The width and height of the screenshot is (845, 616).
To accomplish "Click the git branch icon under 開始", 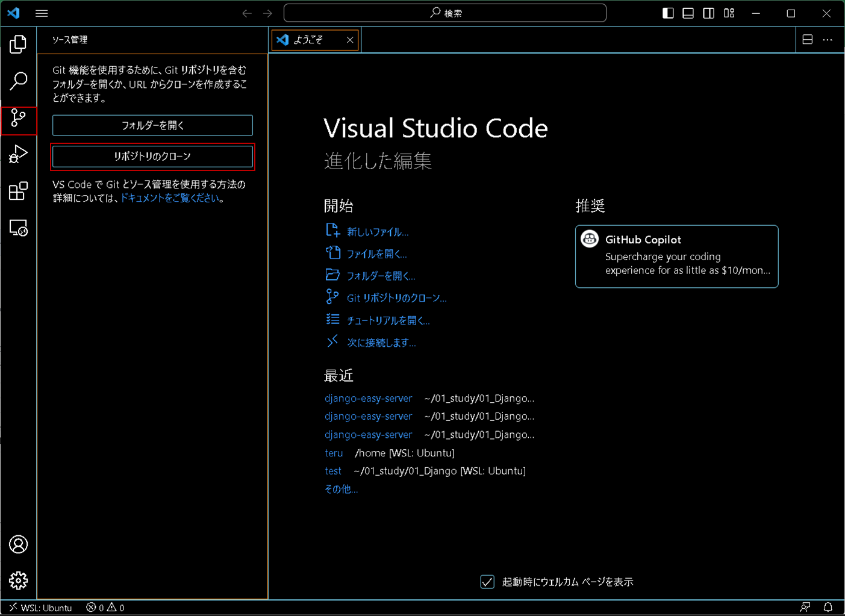I will (332, 296).
